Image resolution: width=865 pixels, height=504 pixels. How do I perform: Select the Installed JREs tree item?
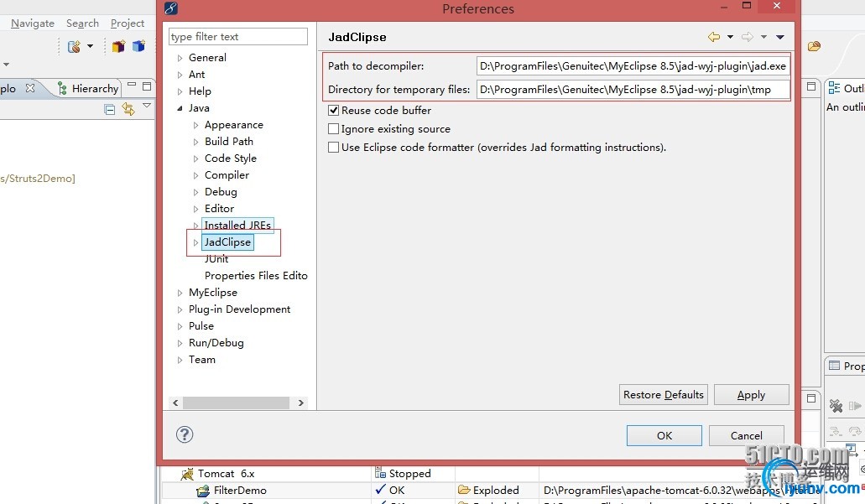237,225
